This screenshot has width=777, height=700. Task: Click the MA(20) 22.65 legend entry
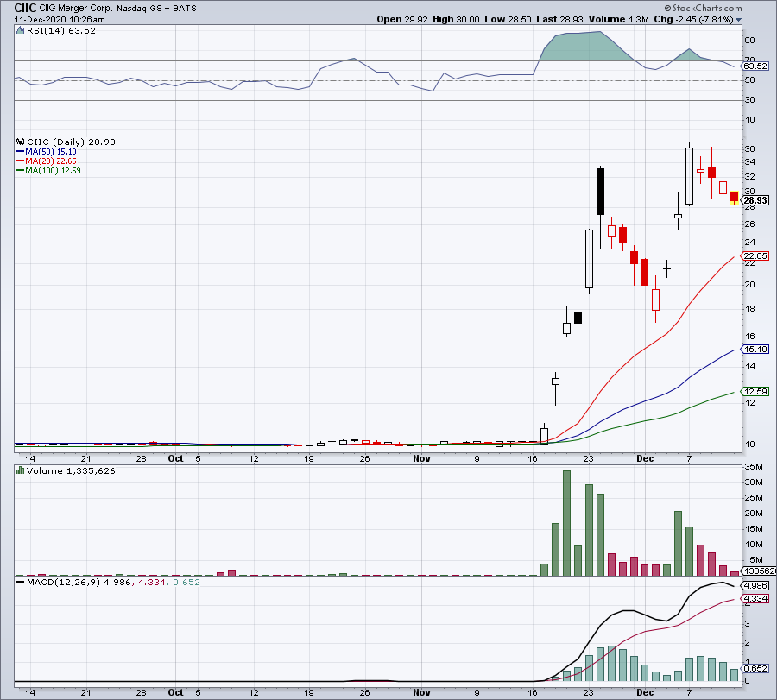coord(47,161)
